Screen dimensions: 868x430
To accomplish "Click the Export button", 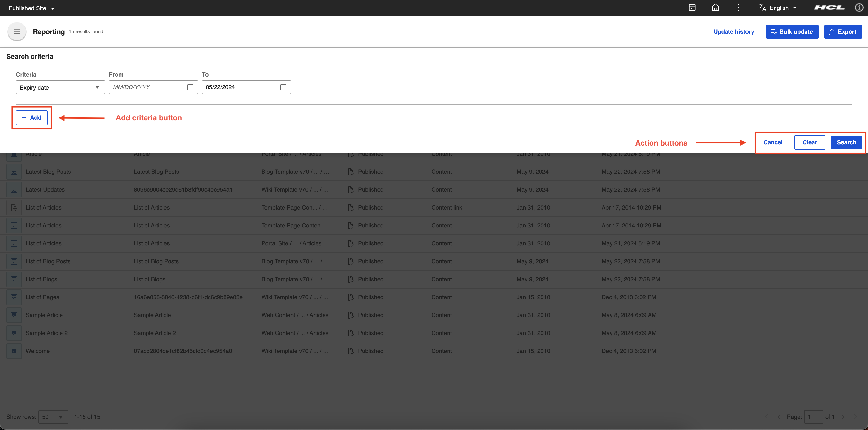I will click(x=843, y=32).
